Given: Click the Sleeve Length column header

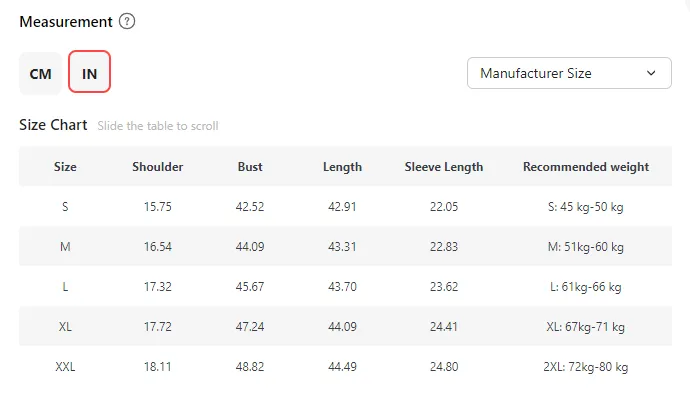Looking at the screenshot, I should pyautogui.click(x=444, y=167).
